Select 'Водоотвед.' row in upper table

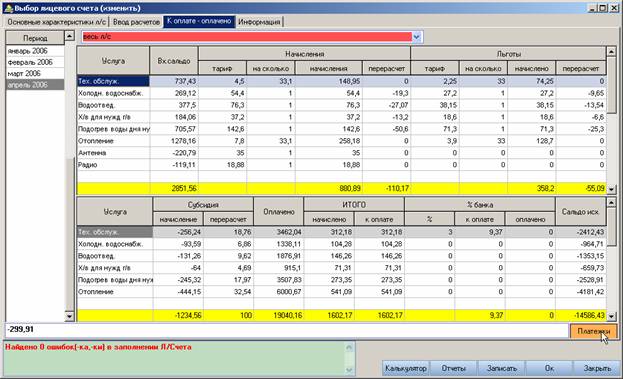coord(342,105)
